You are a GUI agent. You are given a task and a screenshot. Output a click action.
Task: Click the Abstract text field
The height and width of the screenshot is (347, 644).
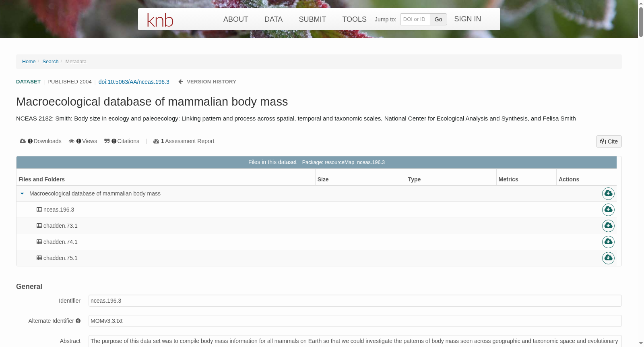point(355,341)
